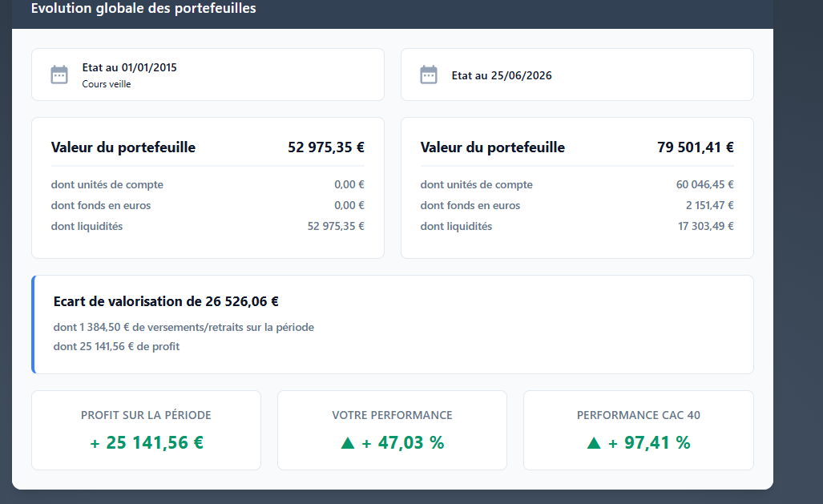The height and width of the screenshot is (504, 823).
Task: Click the dont 25 141,56 € de profit line
Action: [116, 346]
